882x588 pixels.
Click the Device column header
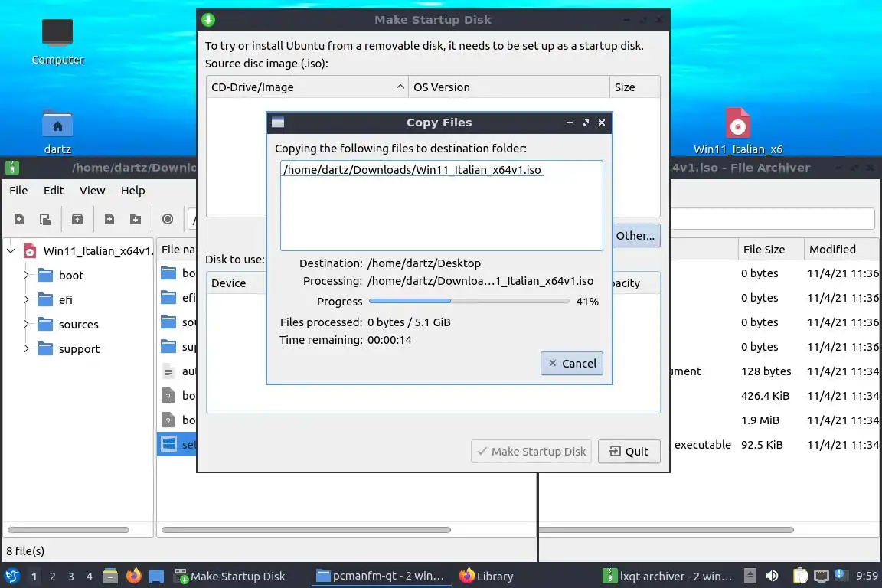237,283
